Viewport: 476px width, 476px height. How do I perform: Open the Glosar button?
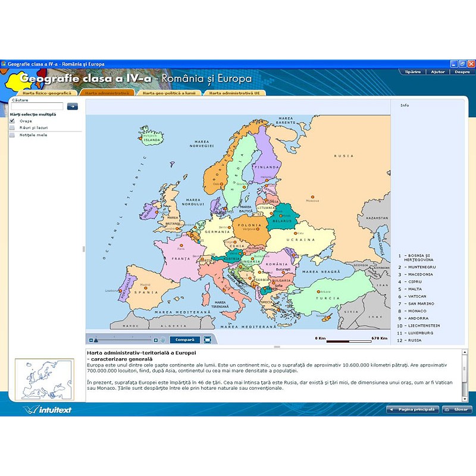(457, 409)
